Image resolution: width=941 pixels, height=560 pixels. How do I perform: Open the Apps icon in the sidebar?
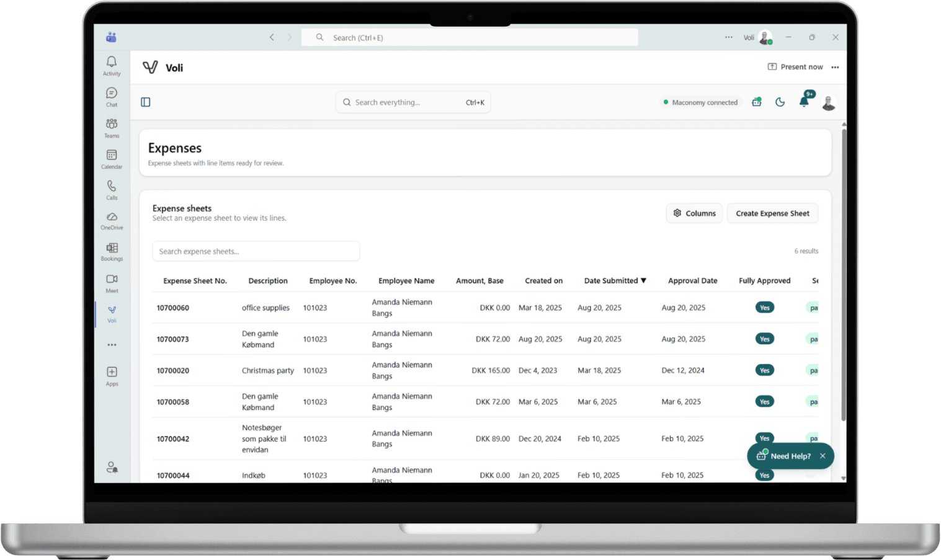[x=112, y=372]
